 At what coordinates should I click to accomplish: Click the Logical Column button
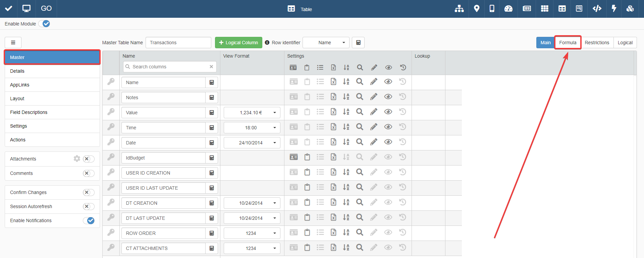pyautogui.click(x=238, y=43)
